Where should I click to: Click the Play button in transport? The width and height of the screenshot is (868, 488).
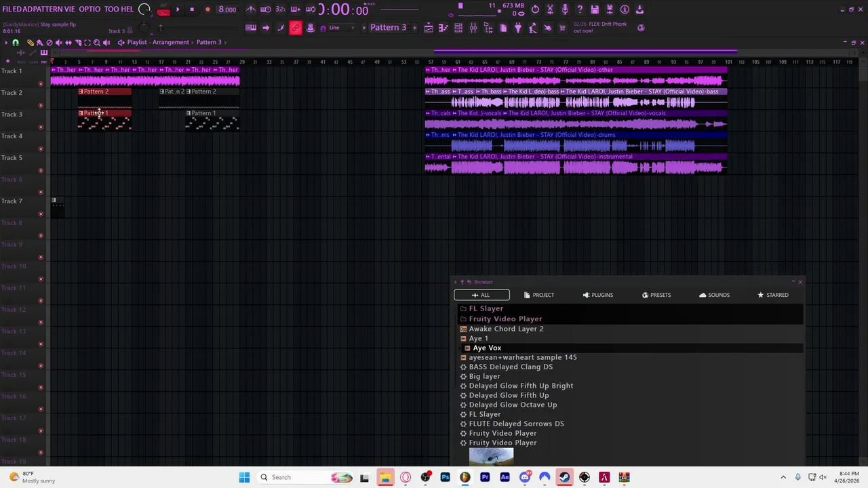click(178, 9)
